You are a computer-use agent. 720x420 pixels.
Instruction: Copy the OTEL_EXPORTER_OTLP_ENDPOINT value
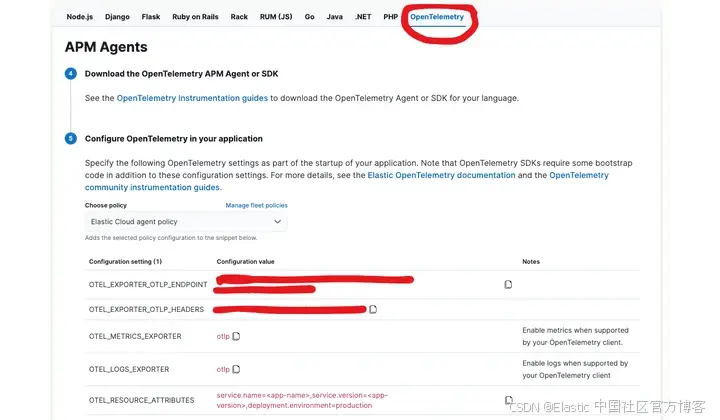(x=508, y=285)
